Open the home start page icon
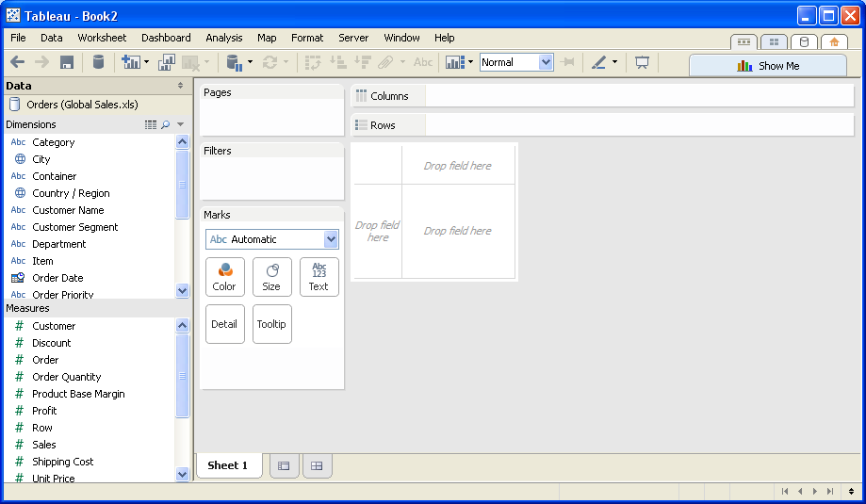The width and height of the screenshot is (866, 504). click(833, 41)
